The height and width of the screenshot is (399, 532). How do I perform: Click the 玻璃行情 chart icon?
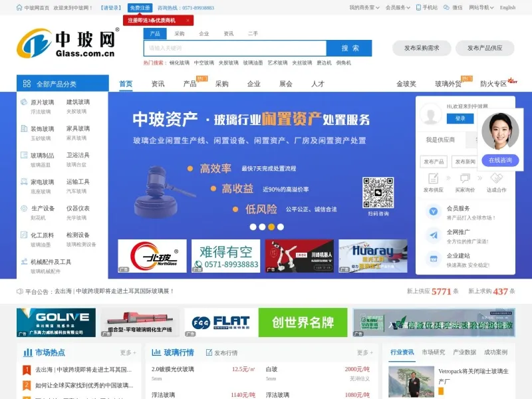[156, 352]
